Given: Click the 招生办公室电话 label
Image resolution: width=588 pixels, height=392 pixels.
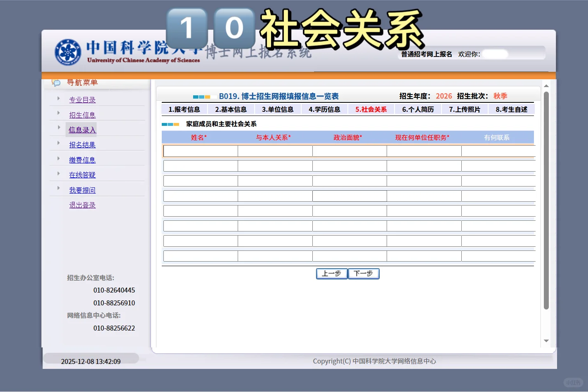Looking at the screenshot, I should click(91, 278).
